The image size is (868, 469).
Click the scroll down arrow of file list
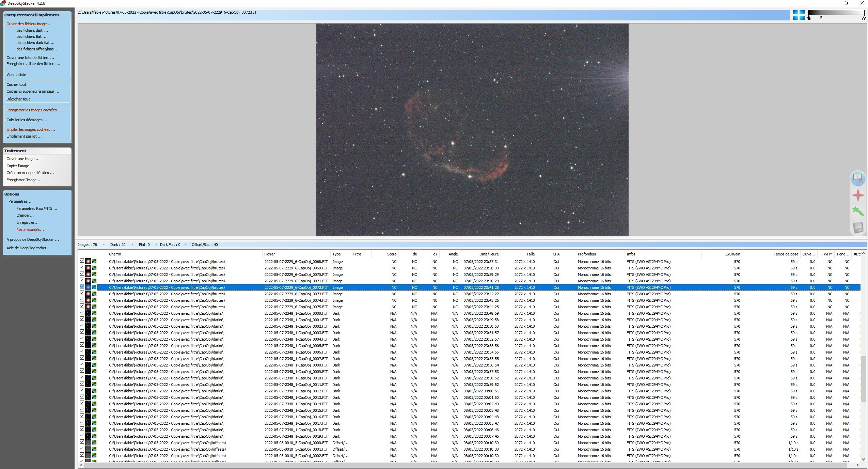(x=863, y=459)
